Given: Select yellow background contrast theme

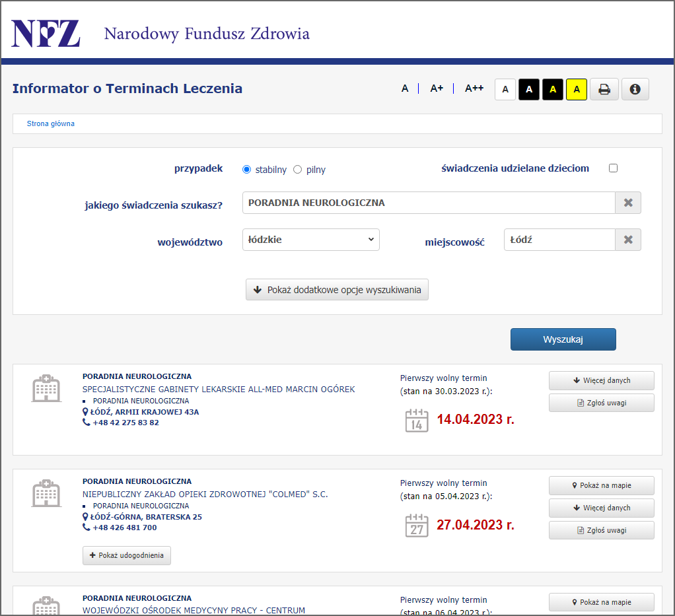Looking at the screenshot, I should (x=577, y=90).
